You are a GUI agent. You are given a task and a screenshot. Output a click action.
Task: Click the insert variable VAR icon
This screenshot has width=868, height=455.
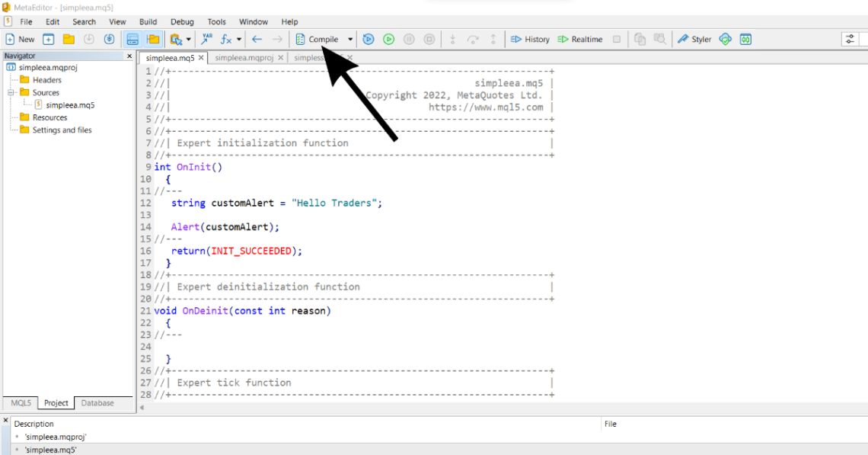click(x=206, y=39)
